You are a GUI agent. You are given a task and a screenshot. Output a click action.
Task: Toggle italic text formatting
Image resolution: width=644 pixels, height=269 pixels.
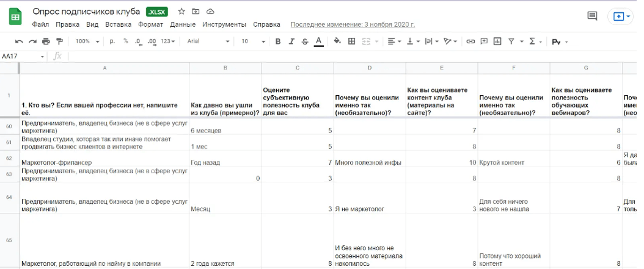(x=291, y=41)
